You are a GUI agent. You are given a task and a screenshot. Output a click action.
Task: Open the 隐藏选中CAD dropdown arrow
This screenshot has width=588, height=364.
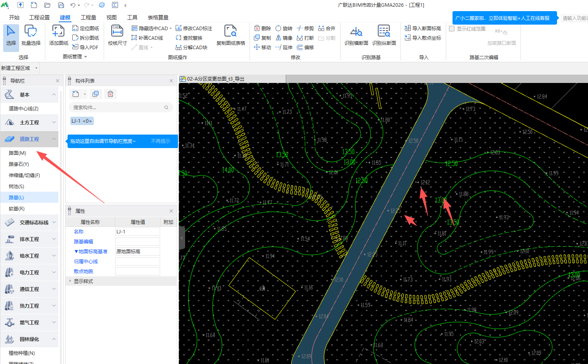click(171, 29)
